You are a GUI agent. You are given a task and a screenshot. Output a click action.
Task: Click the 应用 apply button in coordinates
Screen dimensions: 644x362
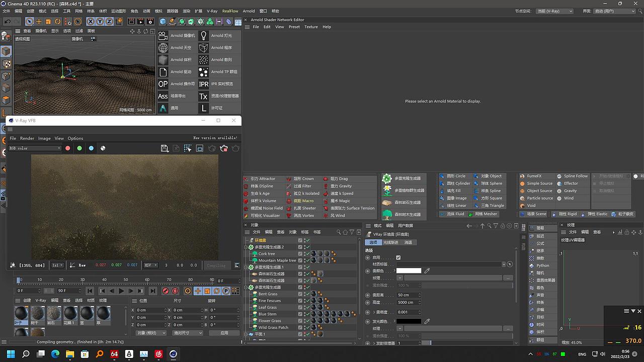coord(224,333)
